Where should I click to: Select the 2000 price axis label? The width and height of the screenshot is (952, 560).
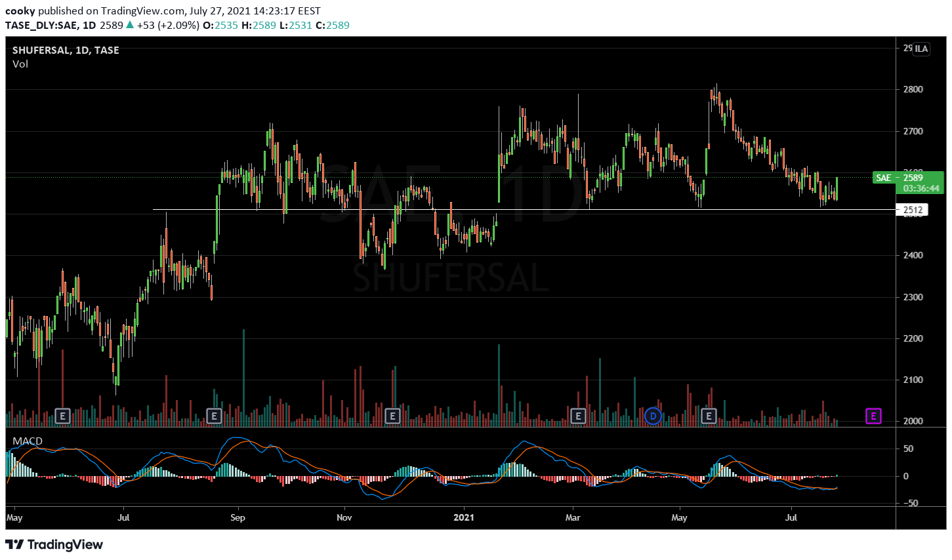click(x=913, y=422)
